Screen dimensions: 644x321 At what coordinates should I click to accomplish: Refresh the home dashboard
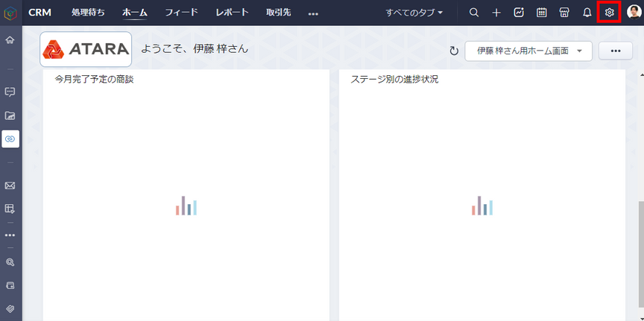pyautogui.click(x=454, y=51)
